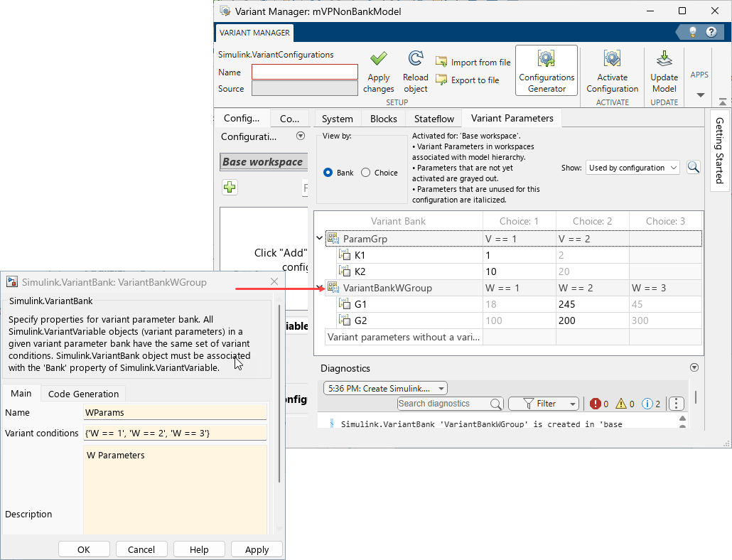Open Diagnostics panel options arrow

694,367
